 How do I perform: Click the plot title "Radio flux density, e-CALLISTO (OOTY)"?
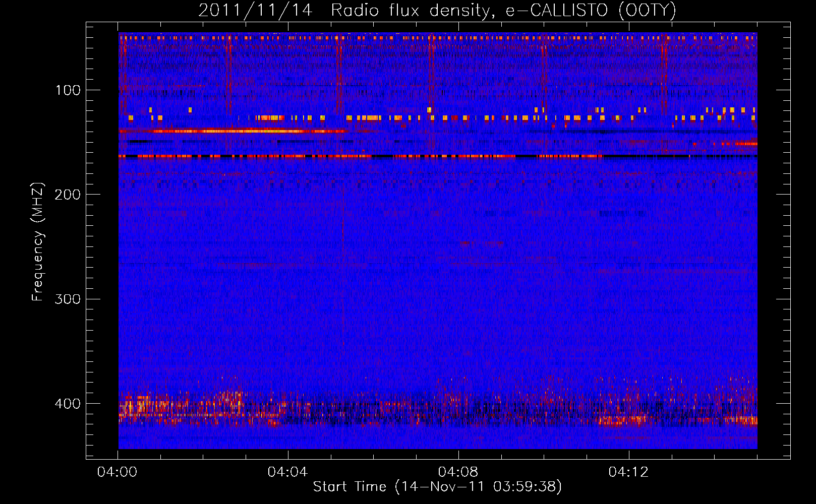click(x=503, y=11)
